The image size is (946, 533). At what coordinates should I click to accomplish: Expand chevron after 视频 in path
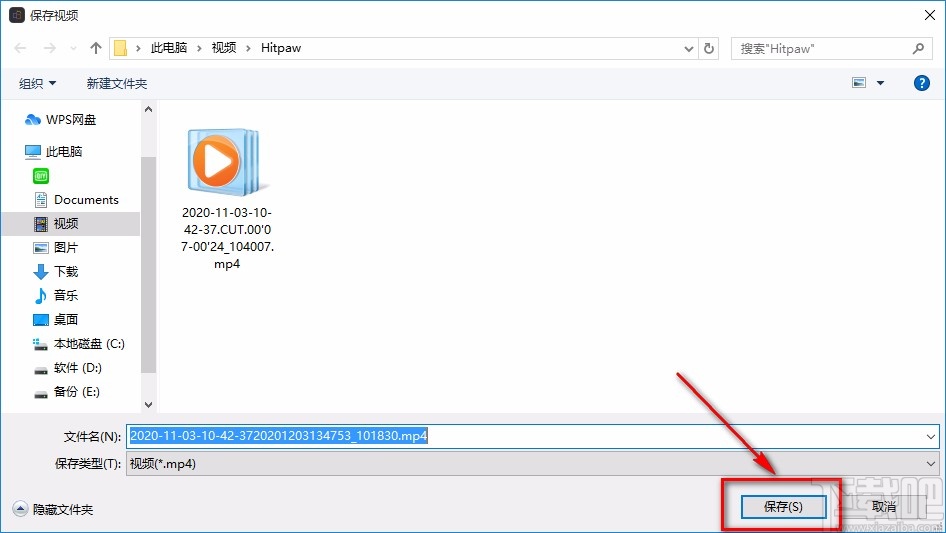248,48
